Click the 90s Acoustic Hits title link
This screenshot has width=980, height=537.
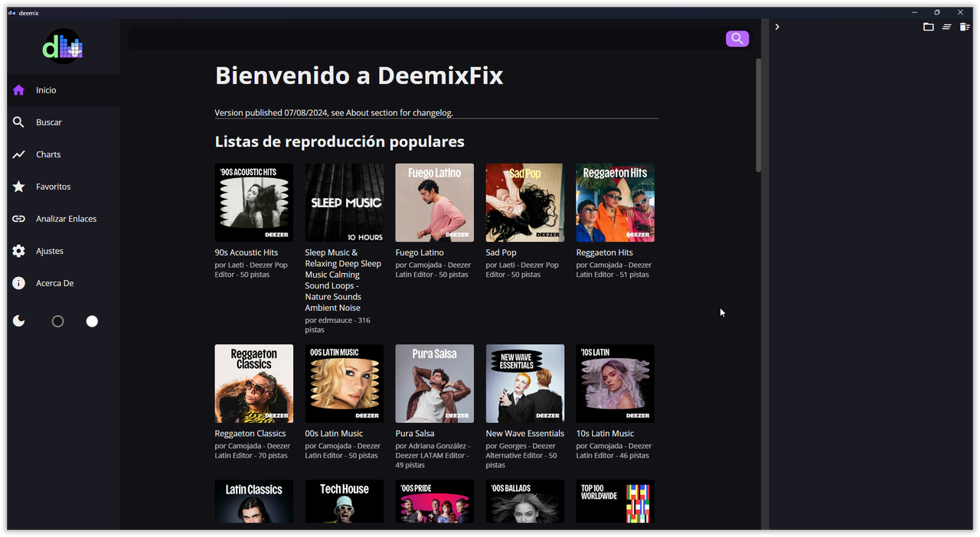[247, 252]
